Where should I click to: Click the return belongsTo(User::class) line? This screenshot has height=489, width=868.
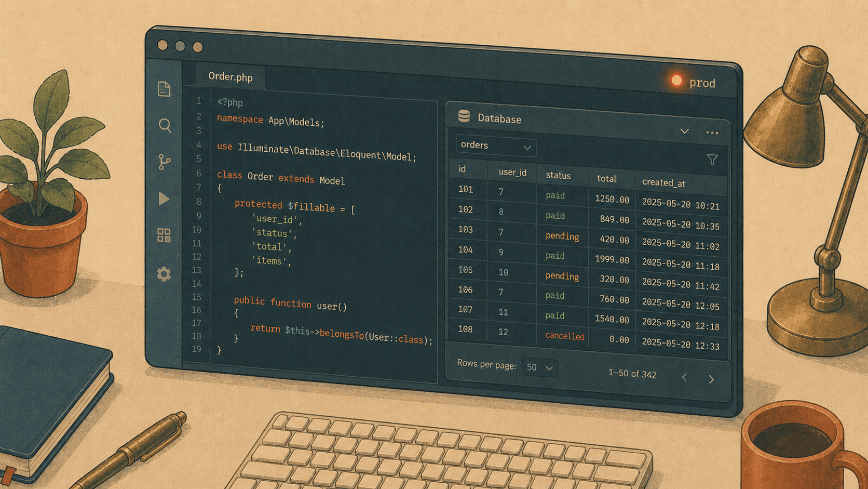click(342, 334)
